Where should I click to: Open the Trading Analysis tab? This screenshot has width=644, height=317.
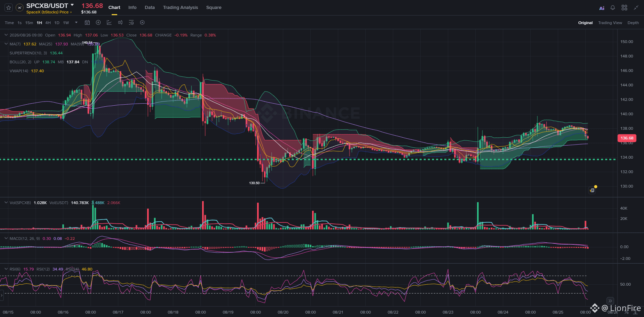(180, 8)
